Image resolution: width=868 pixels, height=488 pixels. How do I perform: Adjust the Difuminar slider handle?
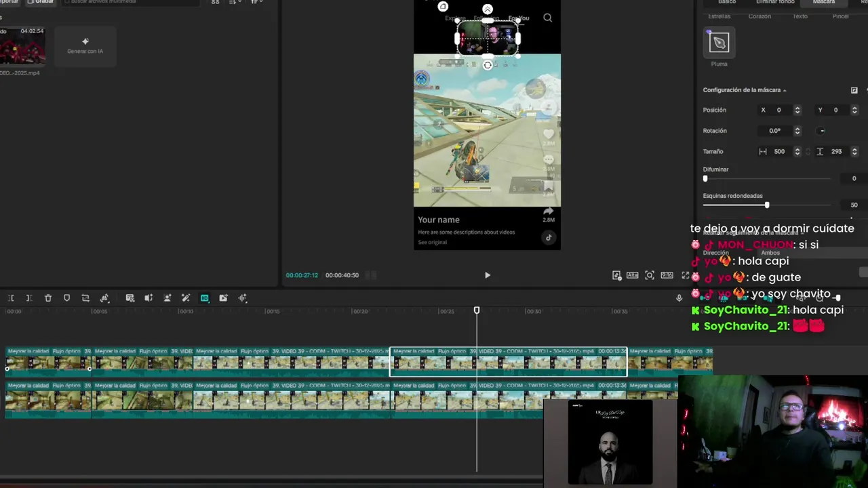(x=705, y=179)
